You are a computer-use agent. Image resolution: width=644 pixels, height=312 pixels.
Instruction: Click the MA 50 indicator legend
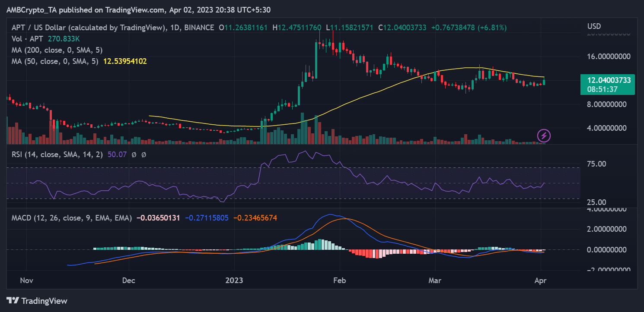click(55, 61)
